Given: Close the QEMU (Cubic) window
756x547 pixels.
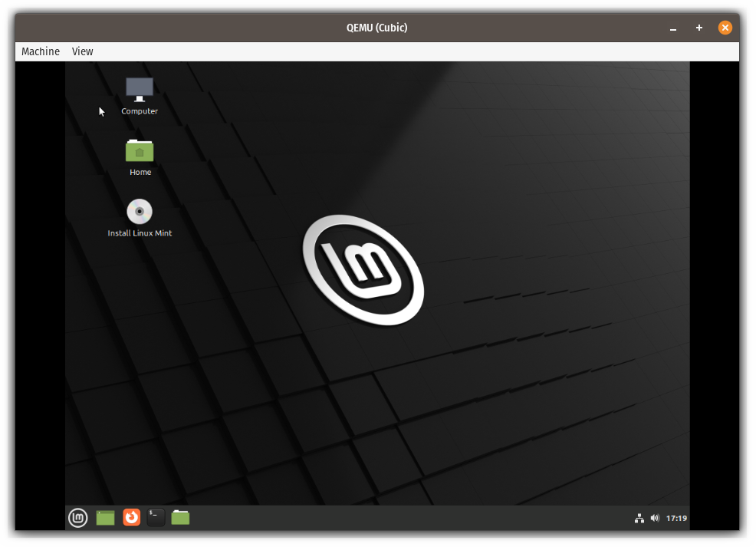Looking at the screenshot, I should (725, 28).
